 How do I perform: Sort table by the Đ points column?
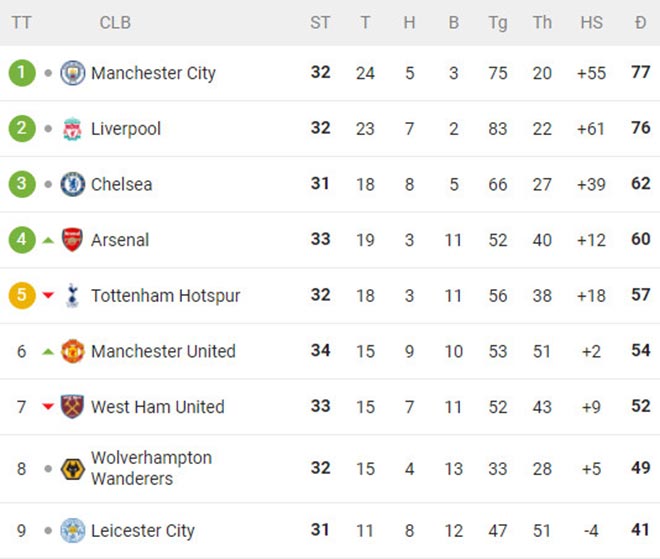pos(640,22)
